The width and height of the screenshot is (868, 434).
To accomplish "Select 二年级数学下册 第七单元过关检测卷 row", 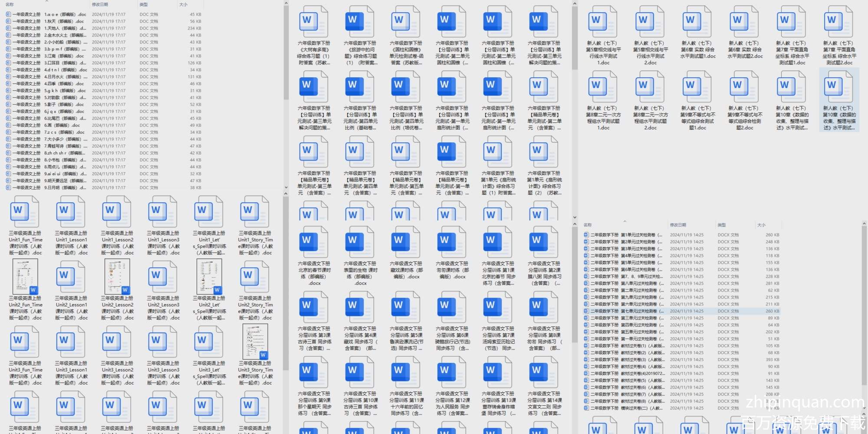I will (x=625, y=311).
